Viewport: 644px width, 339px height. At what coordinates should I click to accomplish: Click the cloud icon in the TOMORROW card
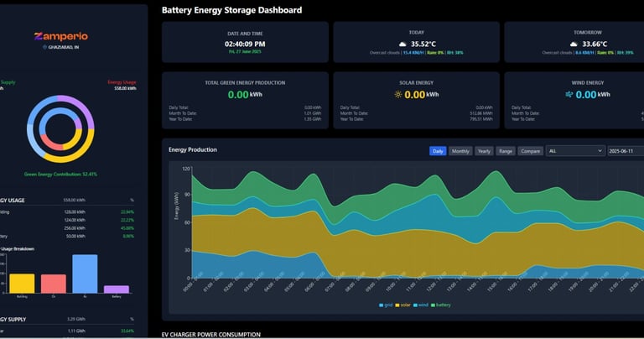[574, 44]
